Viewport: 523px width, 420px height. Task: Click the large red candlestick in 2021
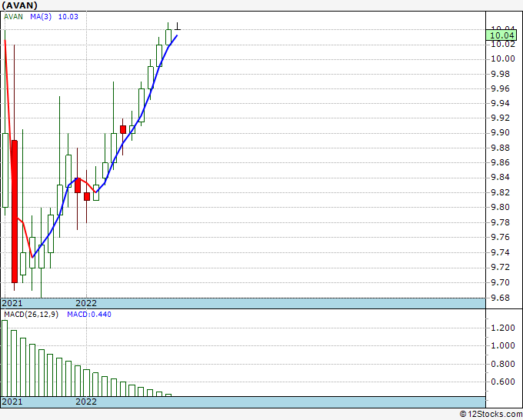click(x=15, y=212)
